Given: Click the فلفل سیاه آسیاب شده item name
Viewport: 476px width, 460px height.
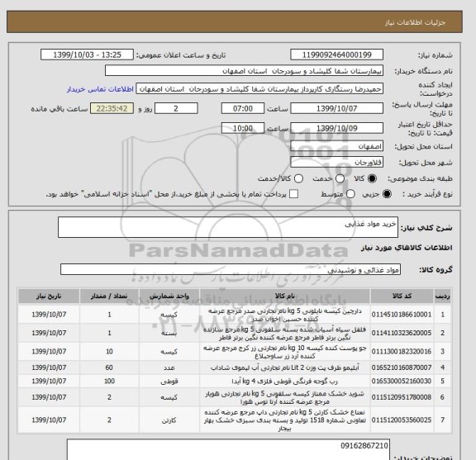Looking at the screenshot, I should (x=285, y=333).
